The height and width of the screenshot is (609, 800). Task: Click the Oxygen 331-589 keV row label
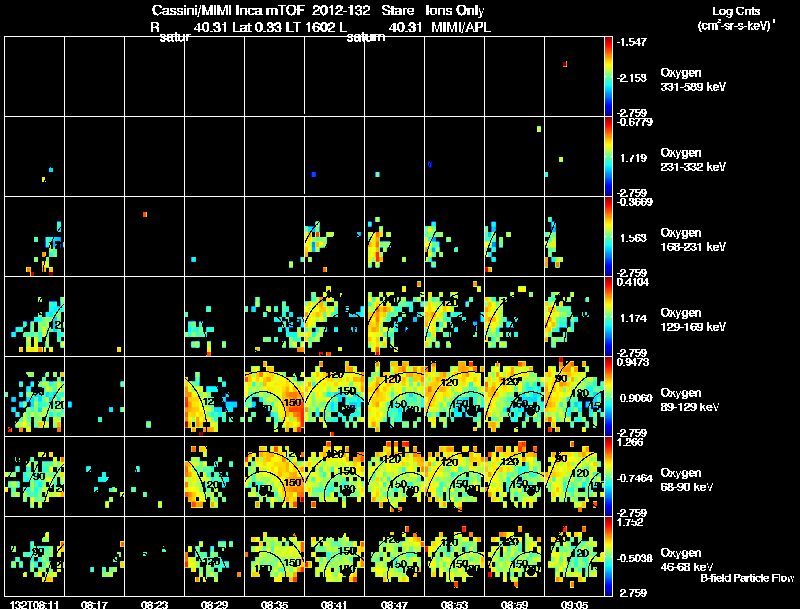693,80
